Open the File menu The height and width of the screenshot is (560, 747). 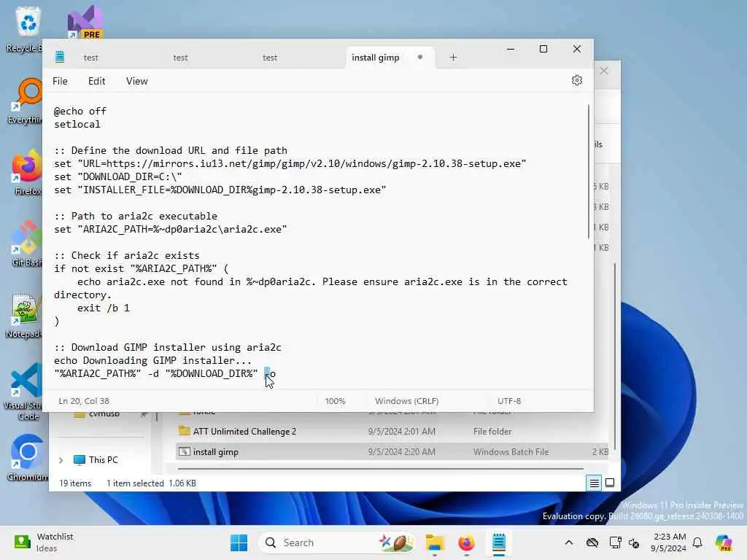click(60, 81)
